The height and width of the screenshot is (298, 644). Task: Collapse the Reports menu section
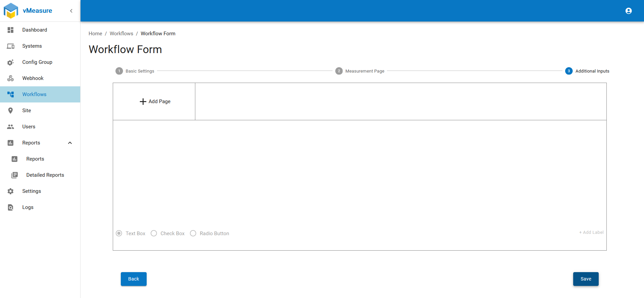70,143
